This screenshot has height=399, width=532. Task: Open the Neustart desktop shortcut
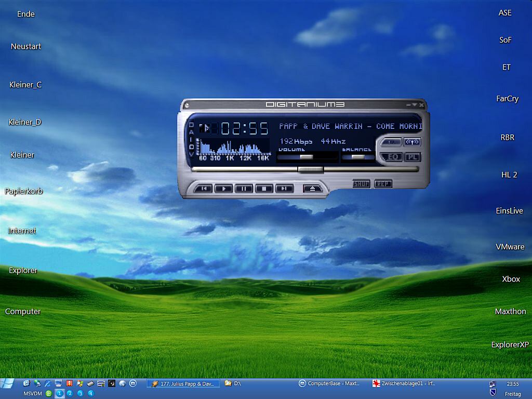click(x=26, y=46)
